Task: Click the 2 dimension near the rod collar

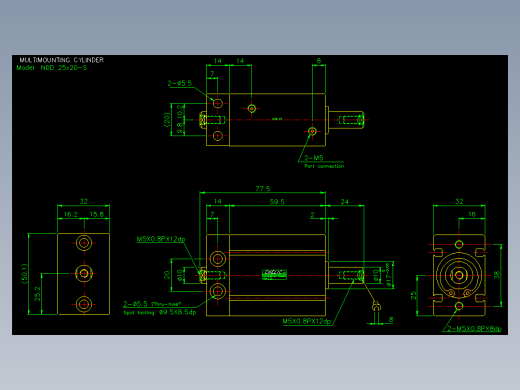Action: pyautogui.click(x=312, y=215)
